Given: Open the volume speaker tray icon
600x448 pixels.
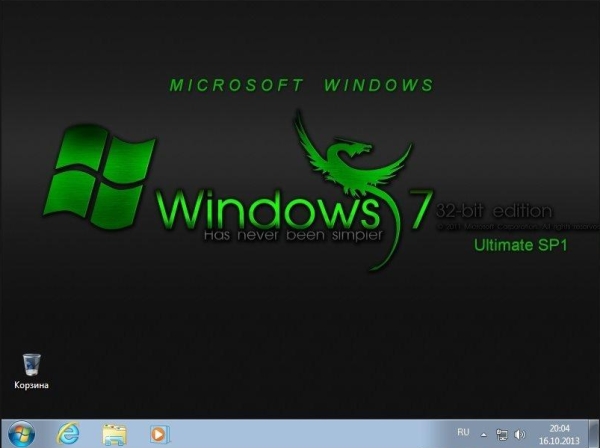Looking at the screenshot, I should click(519, 435).
